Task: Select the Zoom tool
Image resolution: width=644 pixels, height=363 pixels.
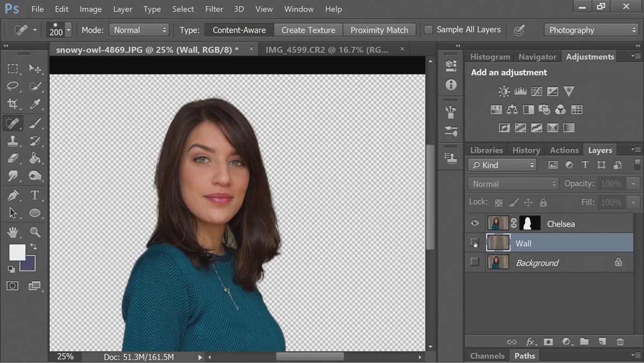Action: coord(35,232)
